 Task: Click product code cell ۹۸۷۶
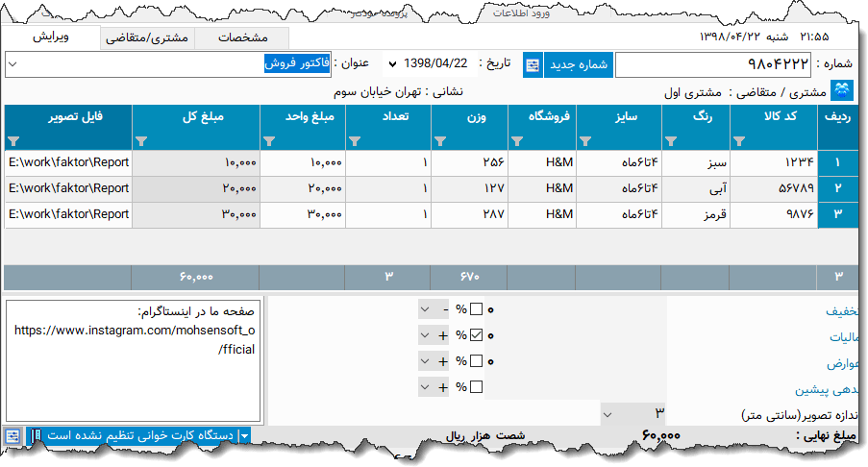tap(774, 214)
